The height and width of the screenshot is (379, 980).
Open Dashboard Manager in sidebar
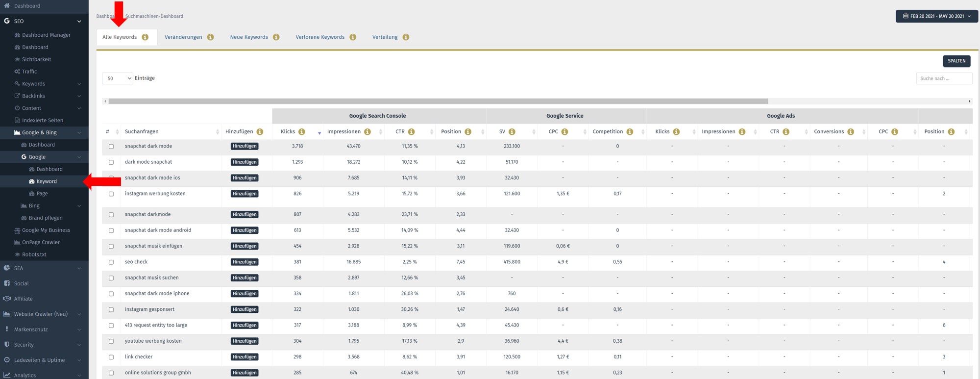pyautogui.click(x=46, y=35)
